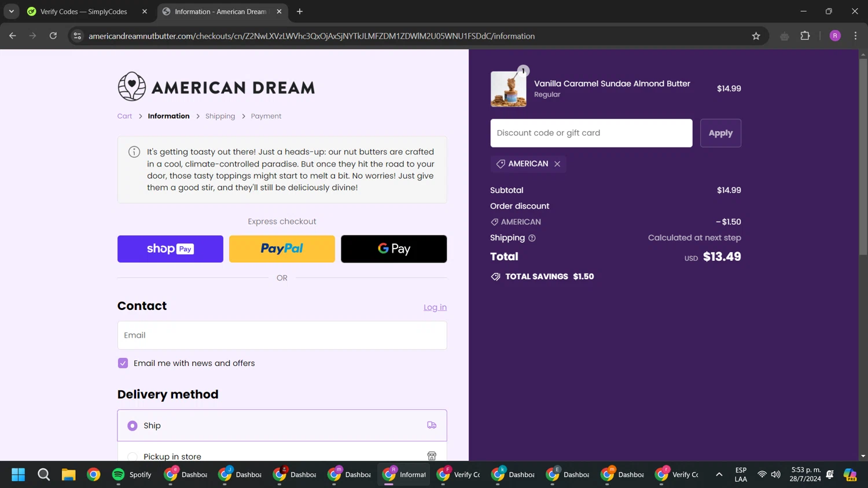The image size is (868, 488).
Task: Open the volume control icon
Action: click(x=776, y=475)
